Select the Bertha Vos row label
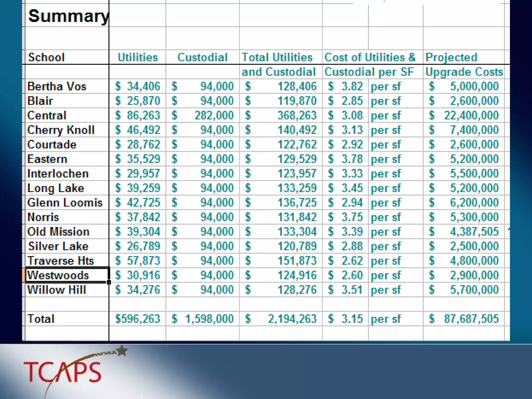 click(57, 87)
